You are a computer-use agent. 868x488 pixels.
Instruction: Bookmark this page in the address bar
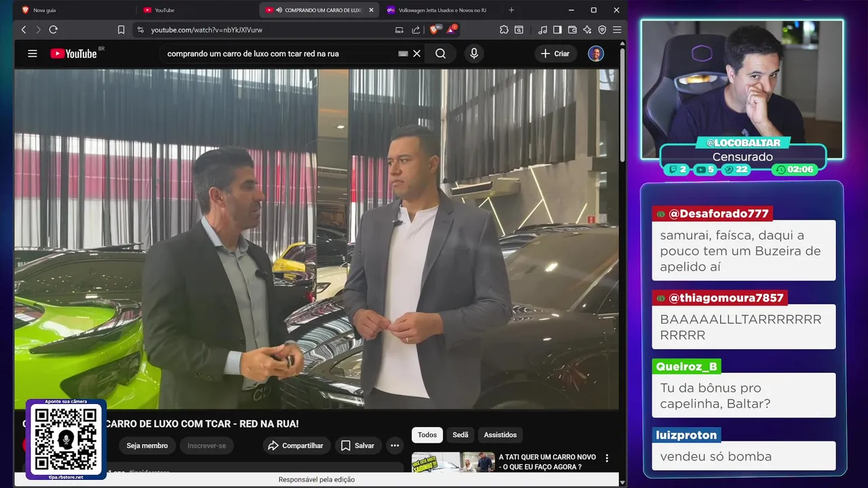click(x=121, y=30)
